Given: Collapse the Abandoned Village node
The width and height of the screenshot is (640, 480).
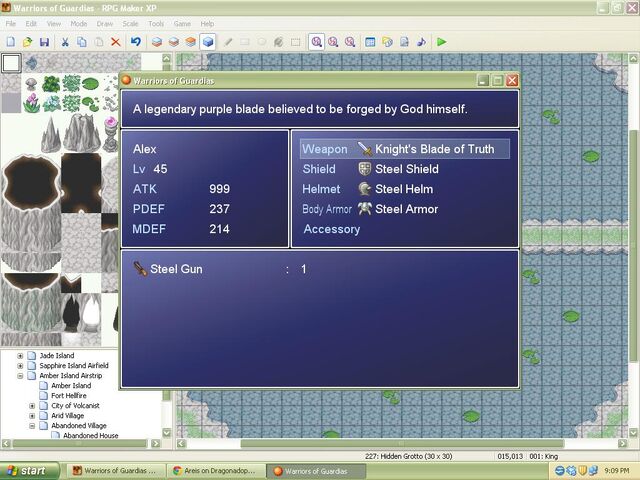Looking at the screenshot, I should [32, 426].
